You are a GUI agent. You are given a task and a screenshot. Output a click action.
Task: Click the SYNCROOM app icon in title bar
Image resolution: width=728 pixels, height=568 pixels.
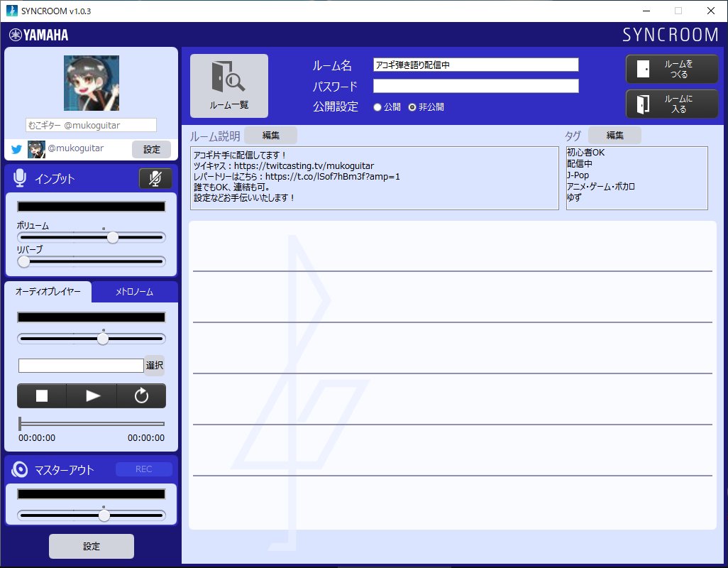[11, 11]
